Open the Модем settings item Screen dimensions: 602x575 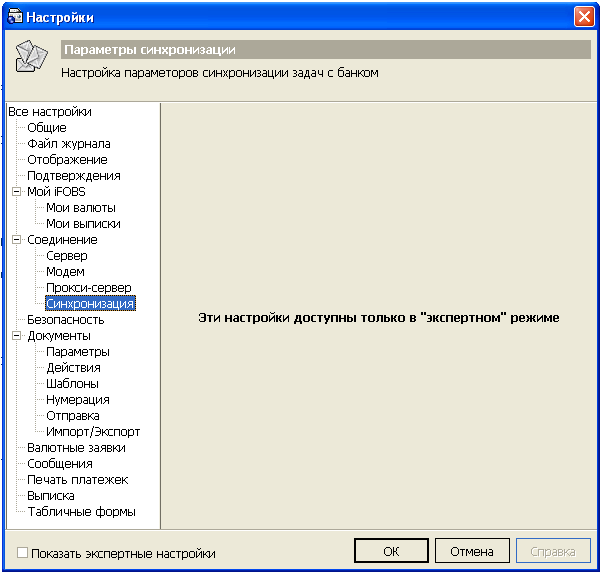coord(65,271)
